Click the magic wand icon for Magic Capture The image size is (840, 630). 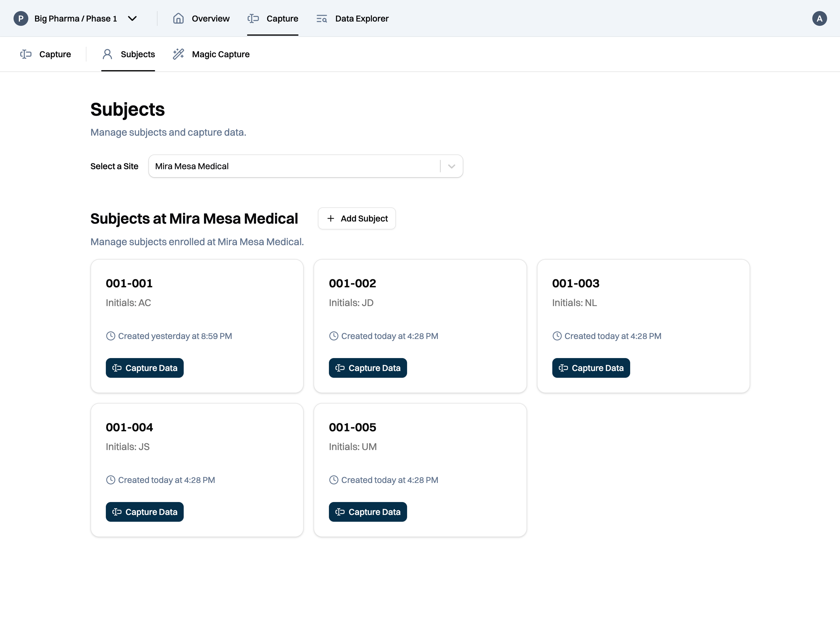tap(178, 54)
